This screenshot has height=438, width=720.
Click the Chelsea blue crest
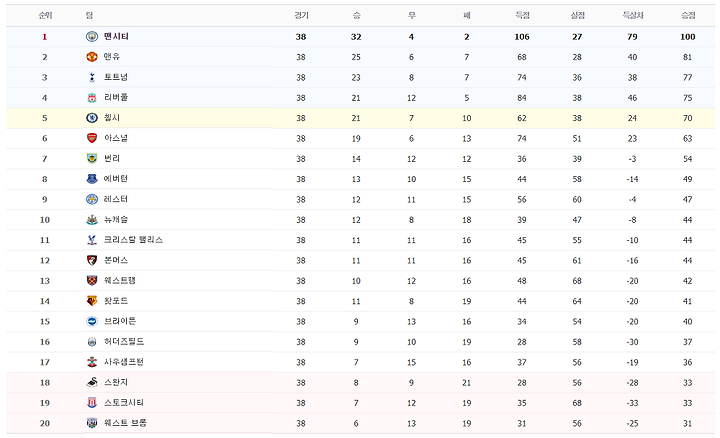(92, 118)
